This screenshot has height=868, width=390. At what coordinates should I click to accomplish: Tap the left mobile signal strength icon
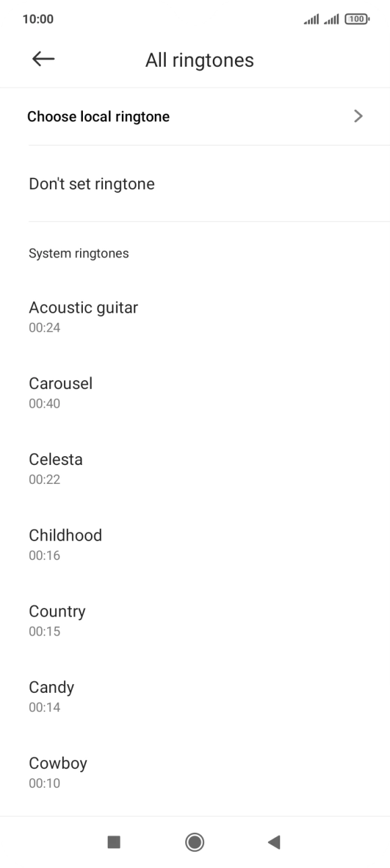[x=311, y=19]
